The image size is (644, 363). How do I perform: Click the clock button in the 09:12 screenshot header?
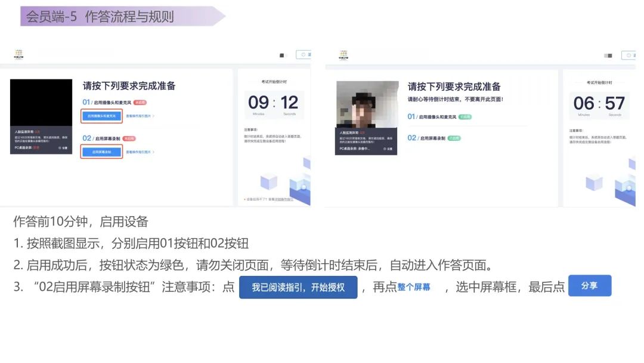304,55
